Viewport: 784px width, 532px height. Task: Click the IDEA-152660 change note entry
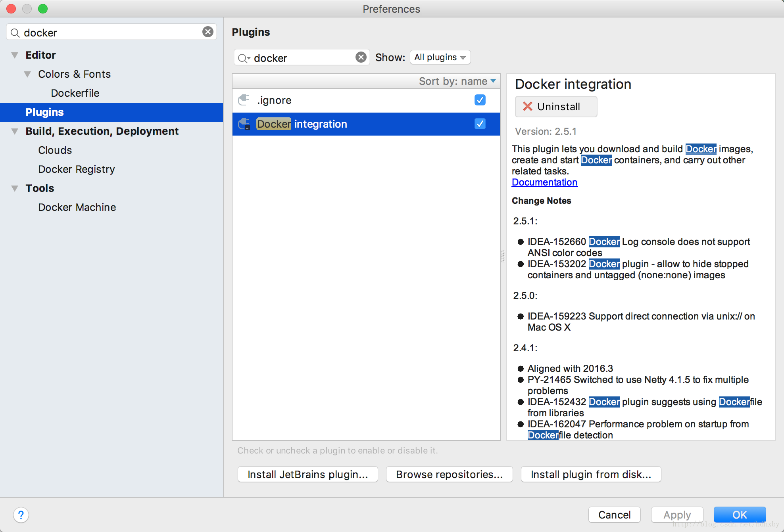(638, 247)
